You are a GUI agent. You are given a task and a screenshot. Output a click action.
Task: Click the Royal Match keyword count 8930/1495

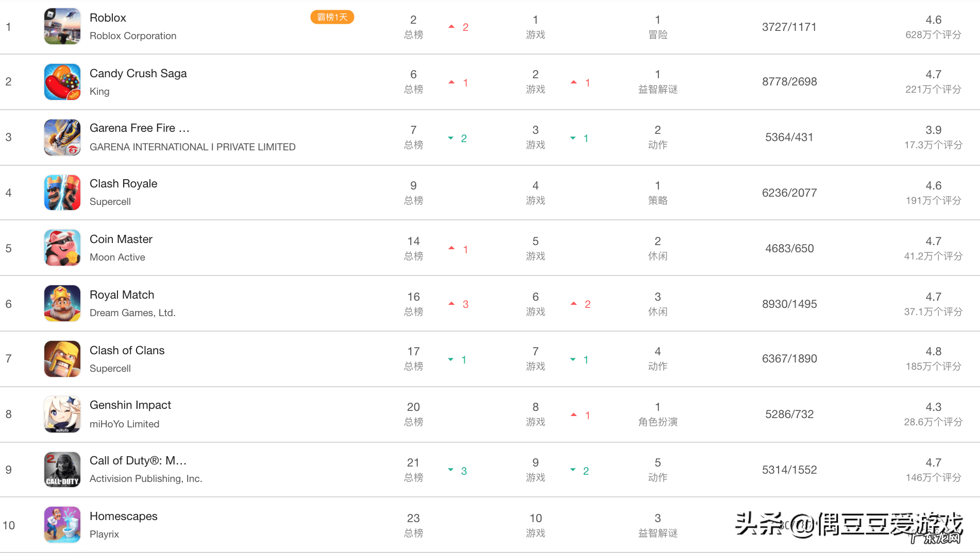tap(789, 304)
